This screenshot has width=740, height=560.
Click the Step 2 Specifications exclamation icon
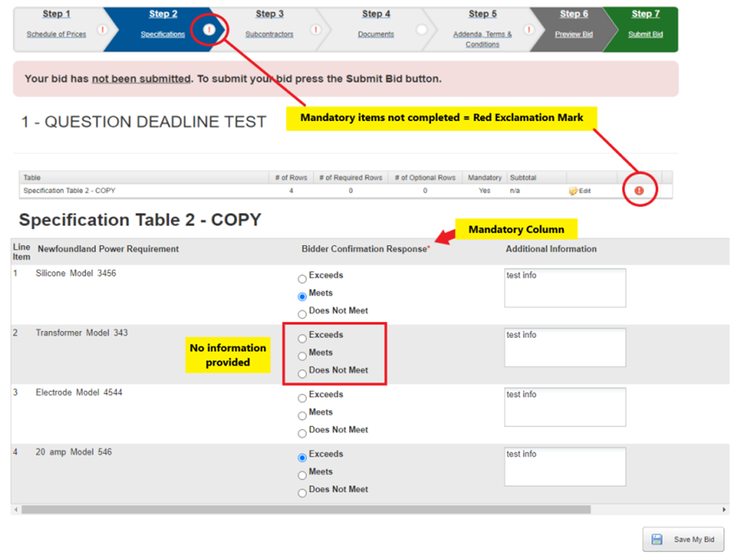pyautogui.click(x=209, y=30)
